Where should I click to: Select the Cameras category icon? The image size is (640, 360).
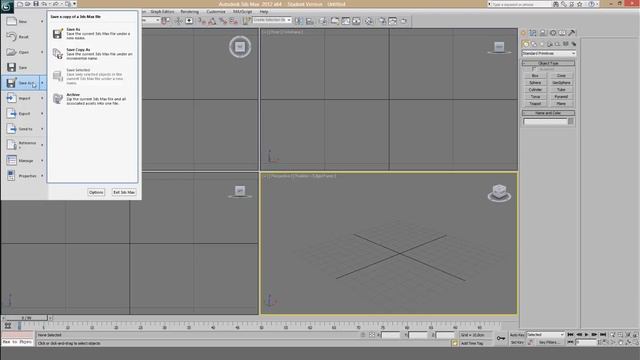coord(550,44)
